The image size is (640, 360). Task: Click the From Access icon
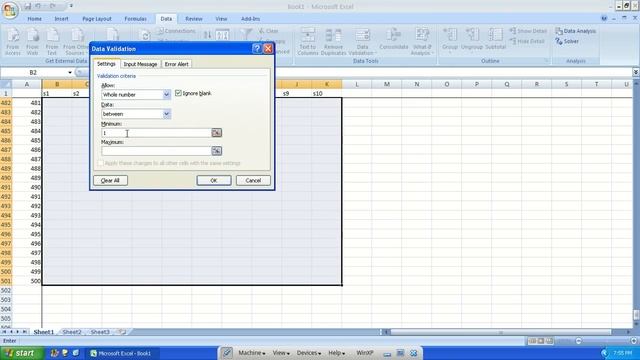[13, 36]
